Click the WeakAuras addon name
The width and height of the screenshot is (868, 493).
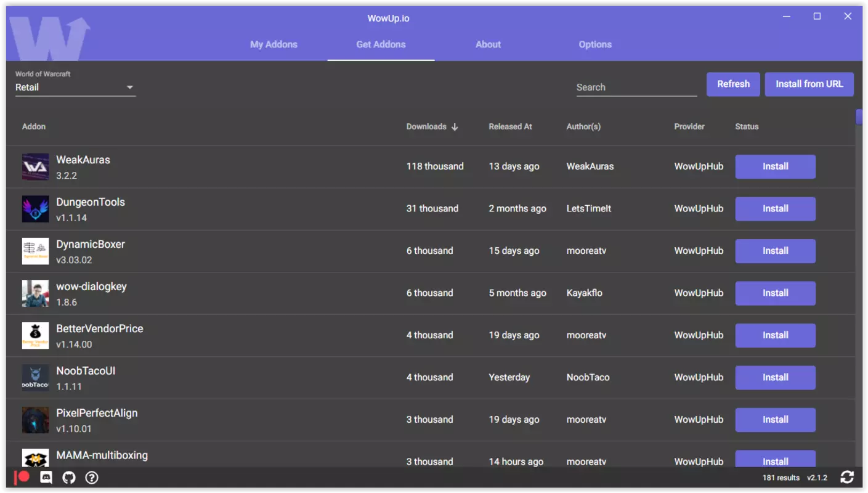pos(83,160)
